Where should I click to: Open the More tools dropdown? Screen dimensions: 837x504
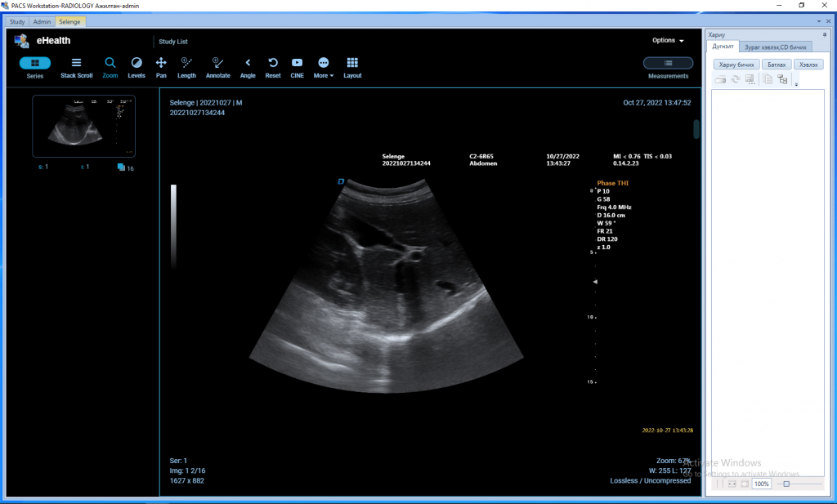pos(324,68)
